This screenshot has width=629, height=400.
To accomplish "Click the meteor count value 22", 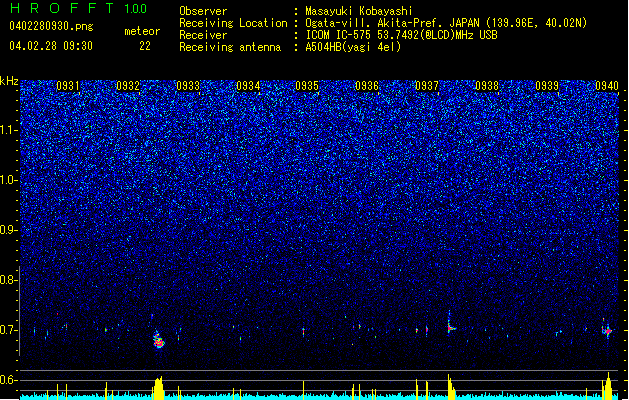I will coord(145,46).
